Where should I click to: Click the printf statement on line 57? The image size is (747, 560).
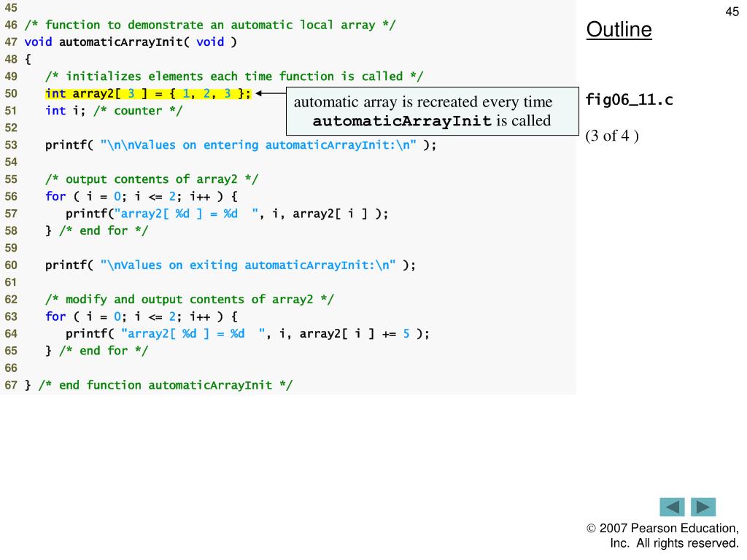(x=228, y=214)
